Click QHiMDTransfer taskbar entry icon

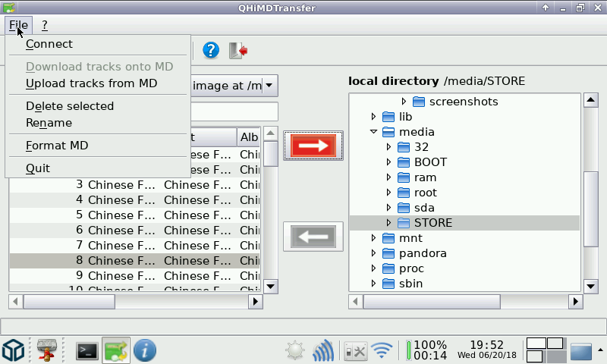point(116,350)
